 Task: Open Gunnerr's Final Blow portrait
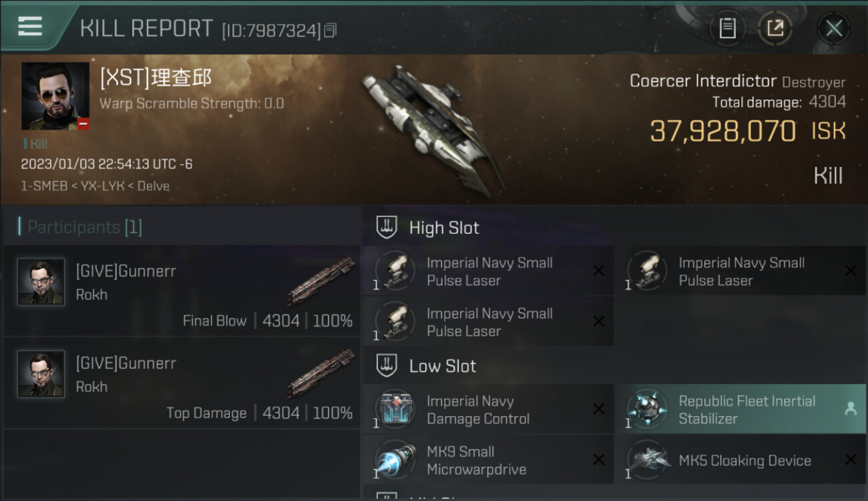pyautogui.click(x=41, y=282)
